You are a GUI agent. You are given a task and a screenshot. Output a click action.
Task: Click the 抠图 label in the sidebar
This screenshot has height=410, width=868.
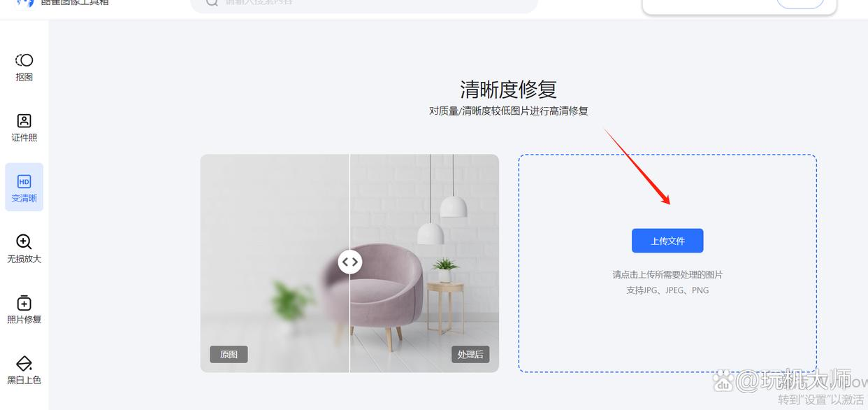tap(24, 77)
